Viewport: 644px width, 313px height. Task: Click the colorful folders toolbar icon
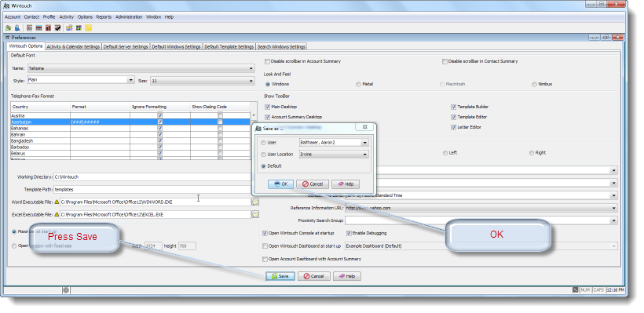tap(69, 28)
